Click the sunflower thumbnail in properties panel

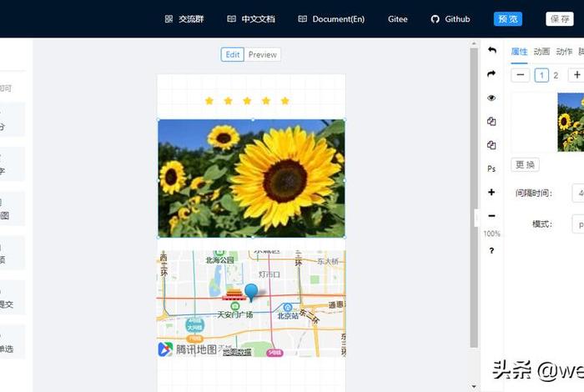571,122
